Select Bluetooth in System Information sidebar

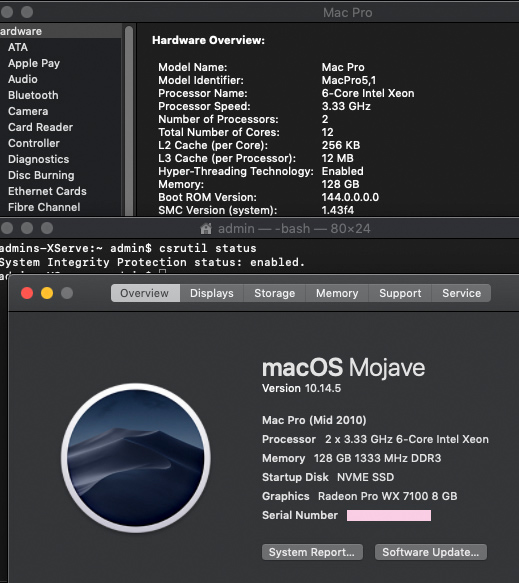(33, 95)
